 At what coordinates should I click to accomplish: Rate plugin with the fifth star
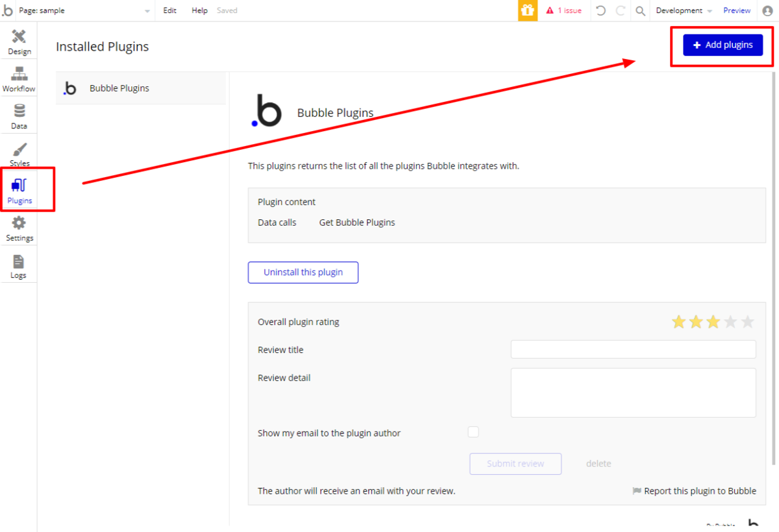click(748, 322)
